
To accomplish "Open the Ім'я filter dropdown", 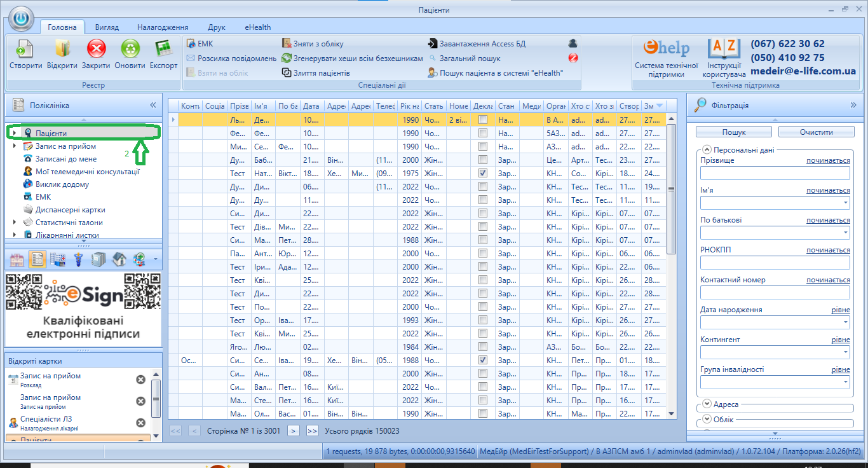I will [x=845, y=203].
